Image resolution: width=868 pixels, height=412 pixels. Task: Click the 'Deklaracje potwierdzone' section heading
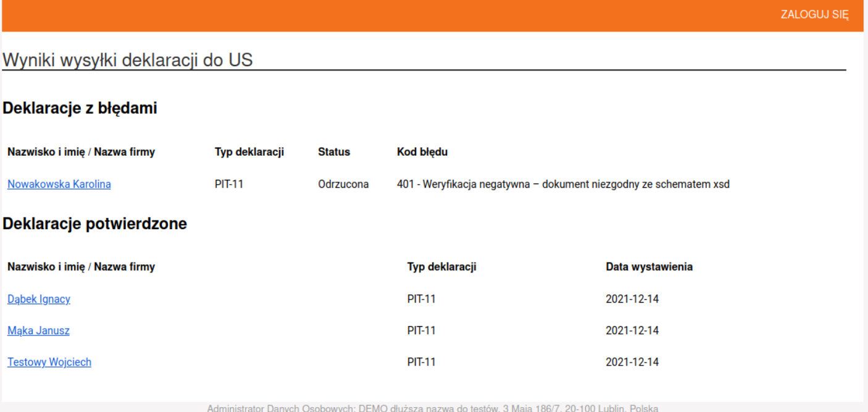click(x=94, y=224)
